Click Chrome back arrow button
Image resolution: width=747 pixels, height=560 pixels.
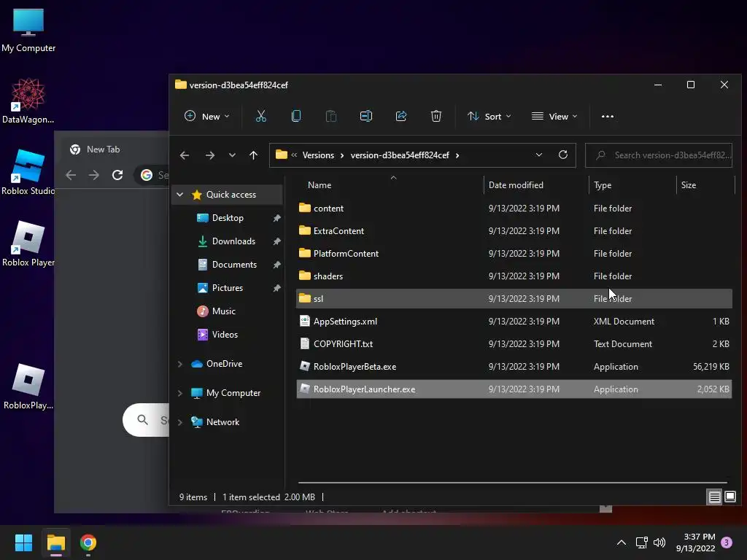[x=71, y=175]
